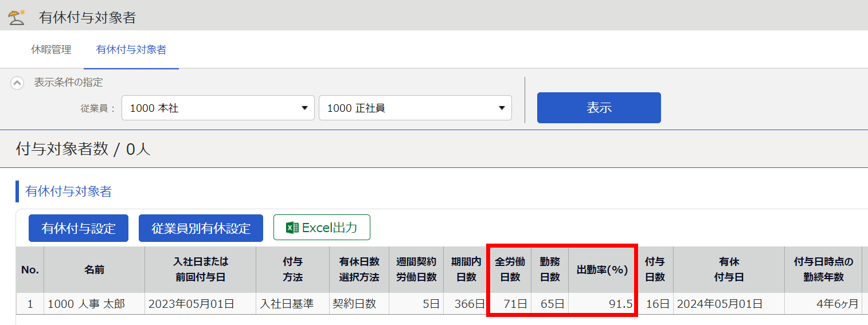Click the 表示 button

tap(599, 108)
